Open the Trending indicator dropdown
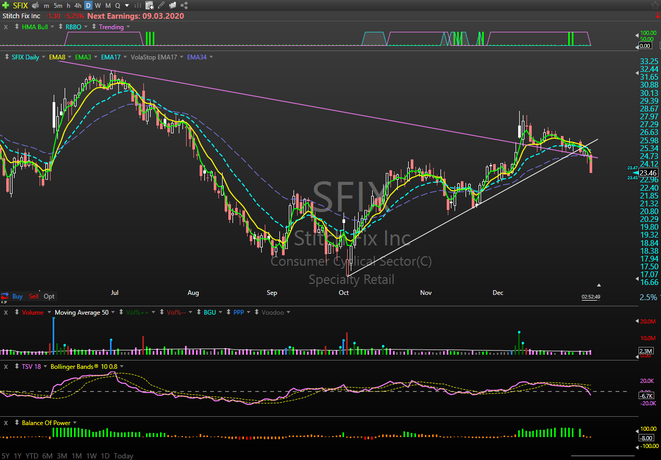 click(x=128, y=27)
